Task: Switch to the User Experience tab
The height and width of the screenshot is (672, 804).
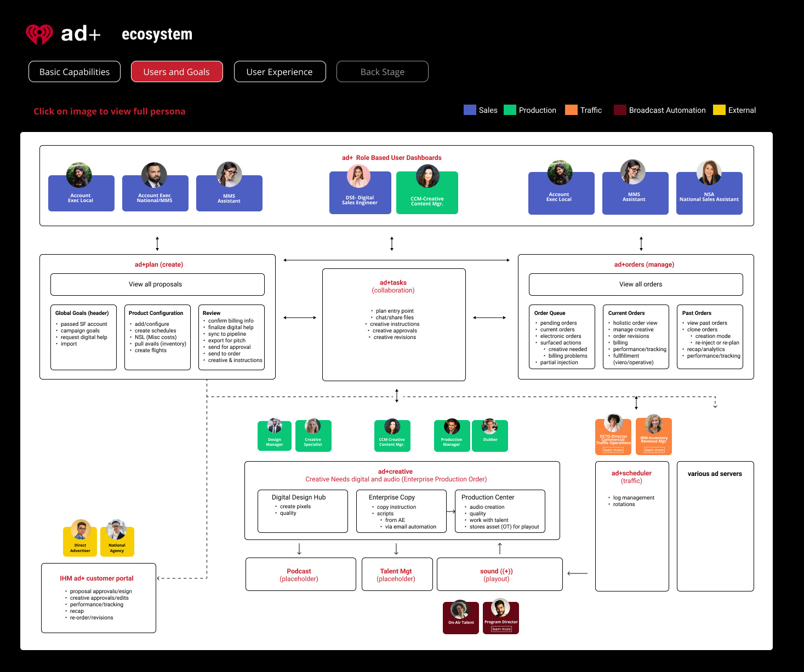Action: point(280,72)
